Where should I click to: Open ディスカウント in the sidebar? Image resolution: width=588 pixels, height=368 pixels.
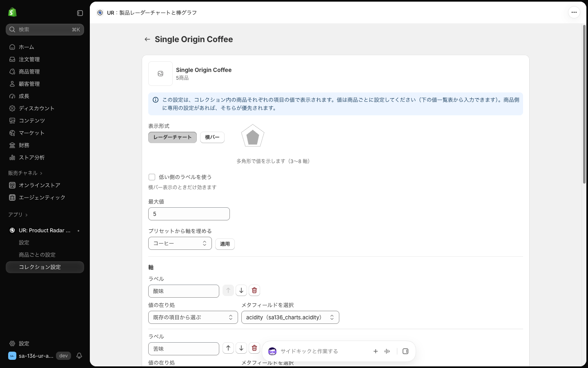[x=45, y=108]
